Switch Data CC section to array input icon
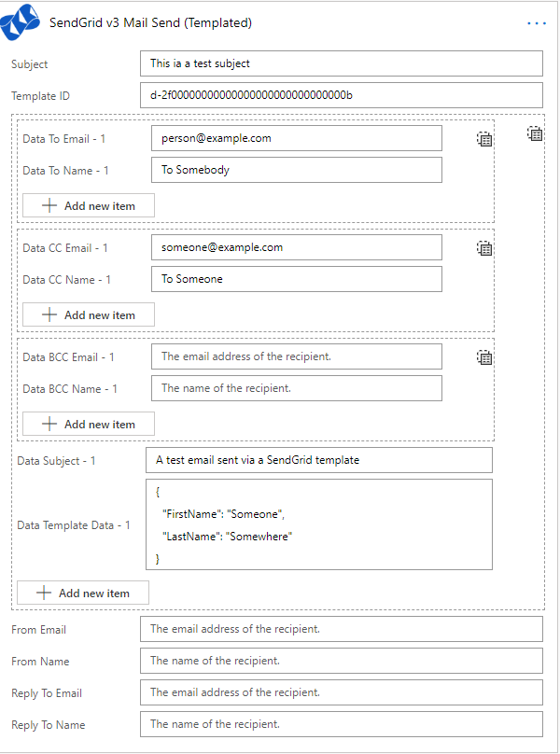Viewport: 560px width, 754px height. [x=484, y=248]
